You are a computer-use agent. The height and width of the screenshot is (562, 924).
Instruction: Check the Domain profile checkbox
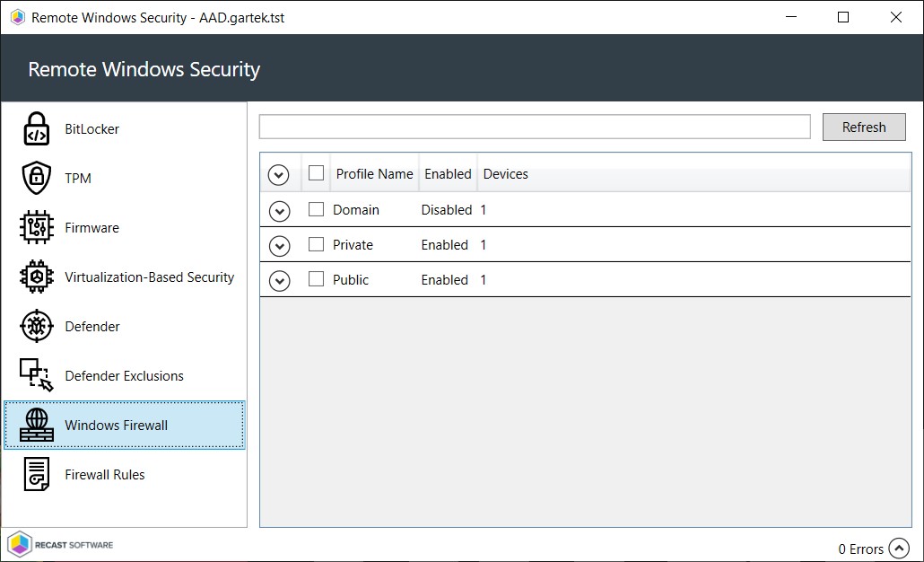click(x=317, y=209)
